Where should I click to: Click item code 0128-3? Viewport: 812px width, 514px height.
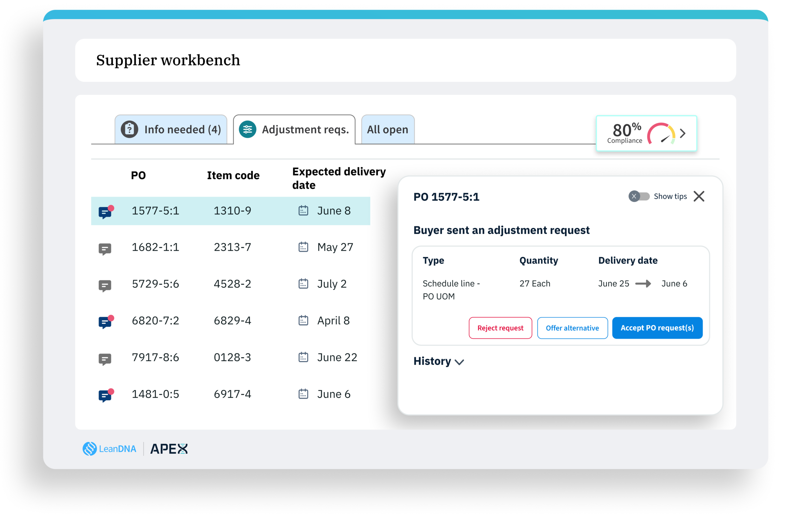coord(232,357)
